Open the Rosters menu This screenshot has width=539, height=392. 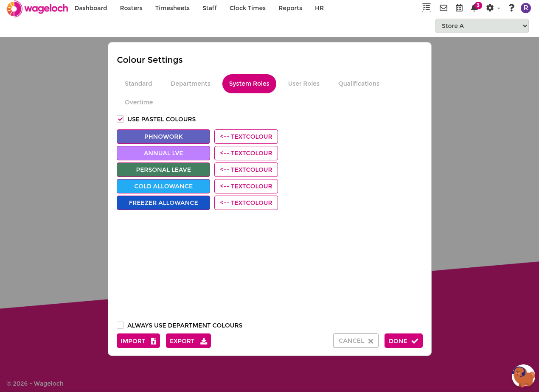pos(131,8)
